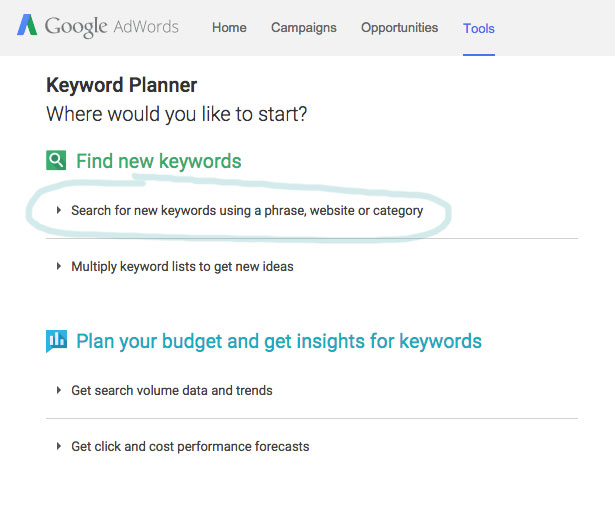Image resolution: width=615 pixels, height=519 pixels.
Task: Click the green magnifier search icon
Action: click(56, 160)
